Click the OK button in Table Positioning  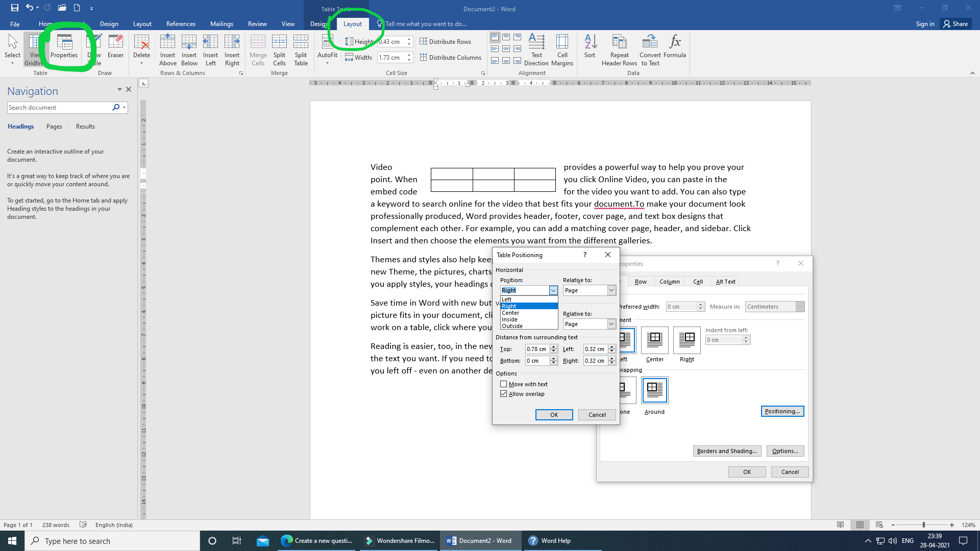(x=553, y=414)
